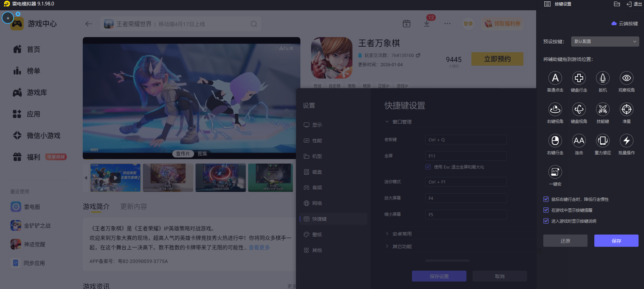
Task: Select the 右键视角 right-click view icon
Action: click(555, 109)
